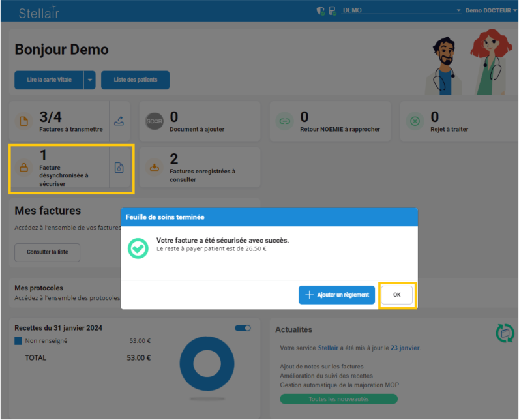Click the orange padlock desynchronized invoice icon
This screenshot has height=420, width=519.
click(24, 168)
